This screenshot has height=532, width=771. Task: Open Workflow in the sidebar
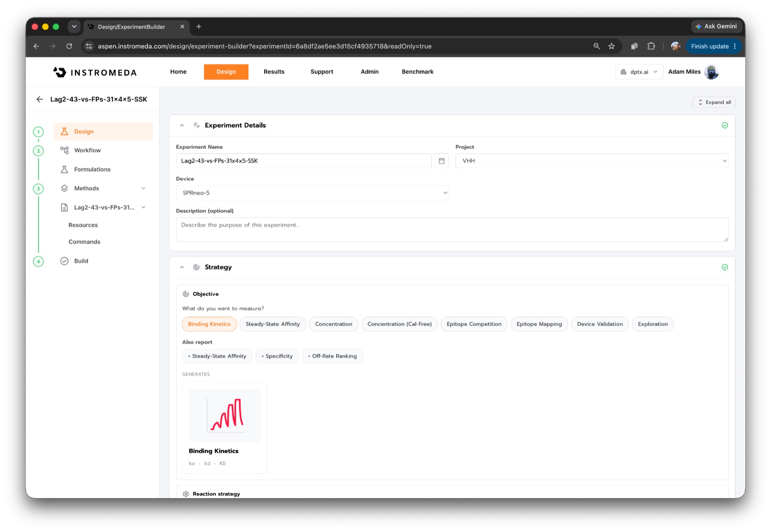tap(87, 150)
